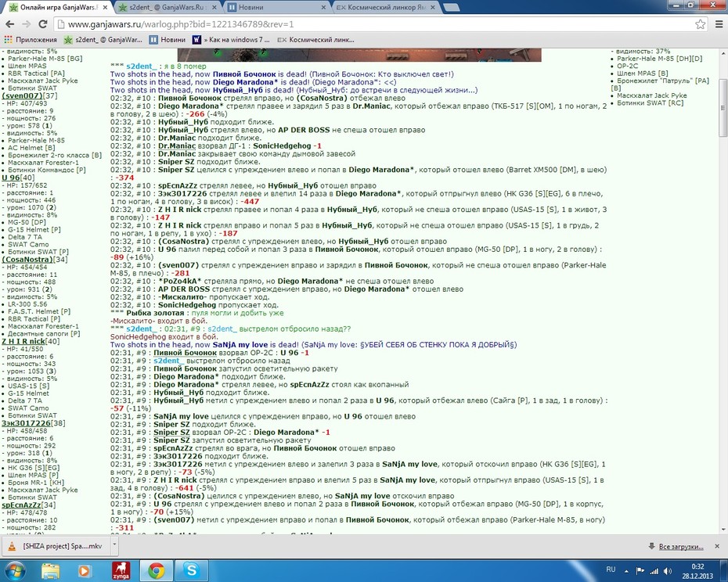
Task: Close the Новини tab
Action: point(323,8)
